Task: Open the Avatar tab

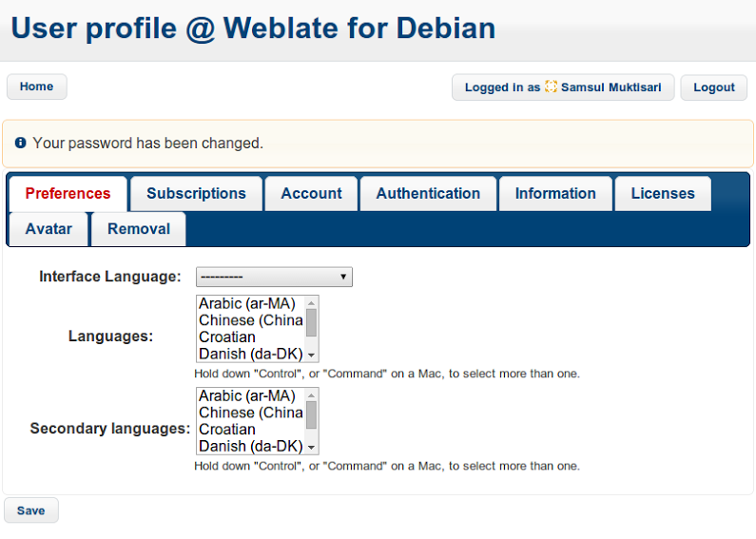Action: point(48,228)
